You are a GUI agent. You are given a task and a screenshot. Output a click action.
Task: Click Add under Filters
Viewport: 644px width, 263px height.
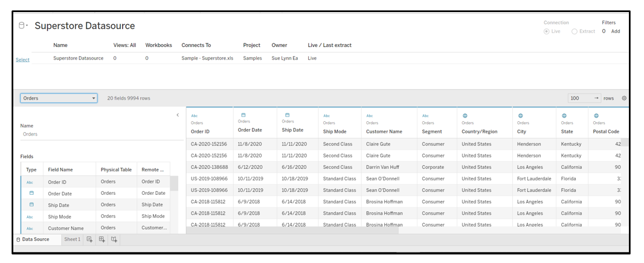click(615, 31)
